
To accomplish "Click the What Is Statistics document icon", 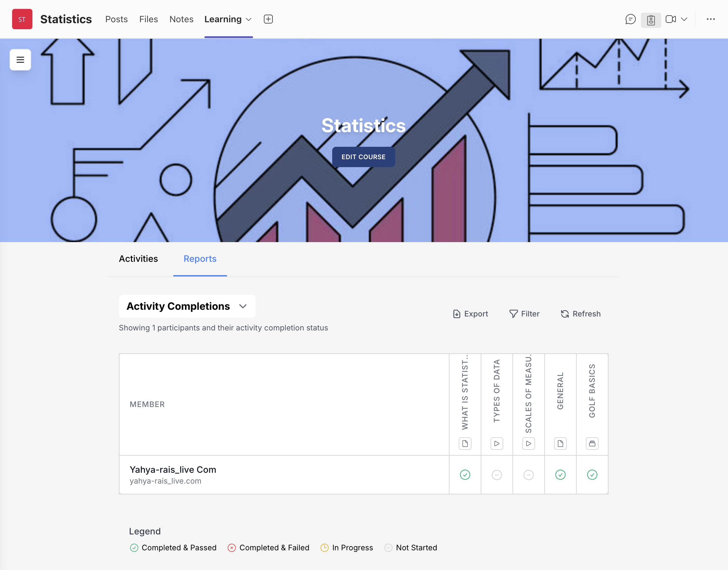I will coord(465,444).
